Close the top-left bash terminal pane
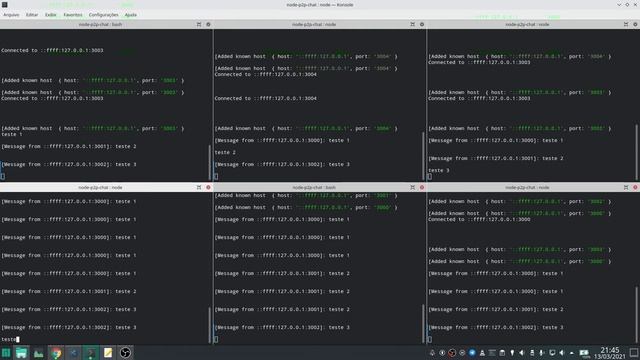The width and height of the screenshot is (640, 360). (208, 24)
